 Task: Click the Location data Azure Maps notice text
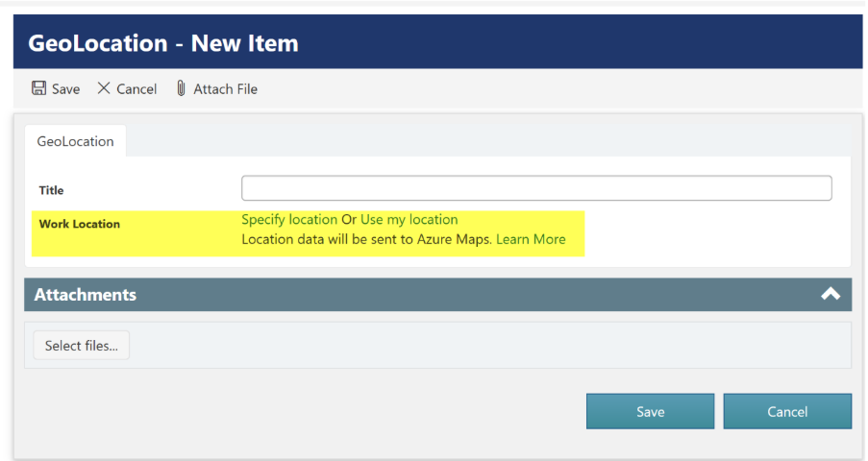pyautogui.click(x=366, y=239)
